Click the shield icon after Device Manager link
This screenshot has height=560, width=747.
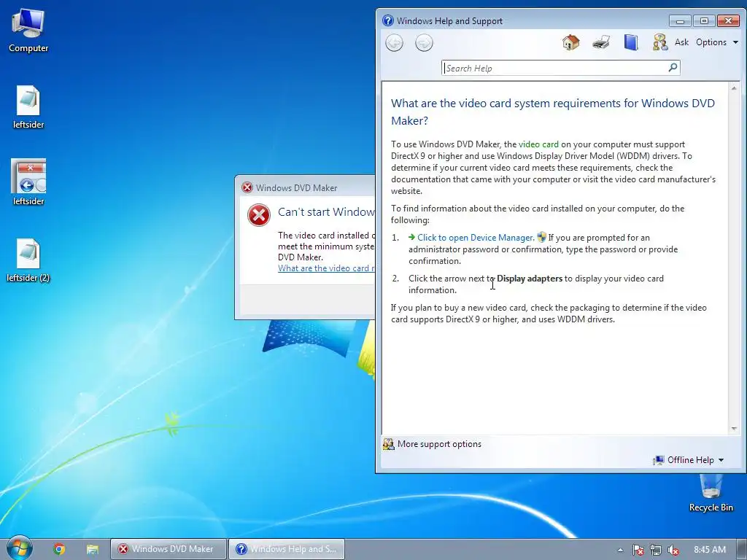pyautogui.click(x=541, y=237)
